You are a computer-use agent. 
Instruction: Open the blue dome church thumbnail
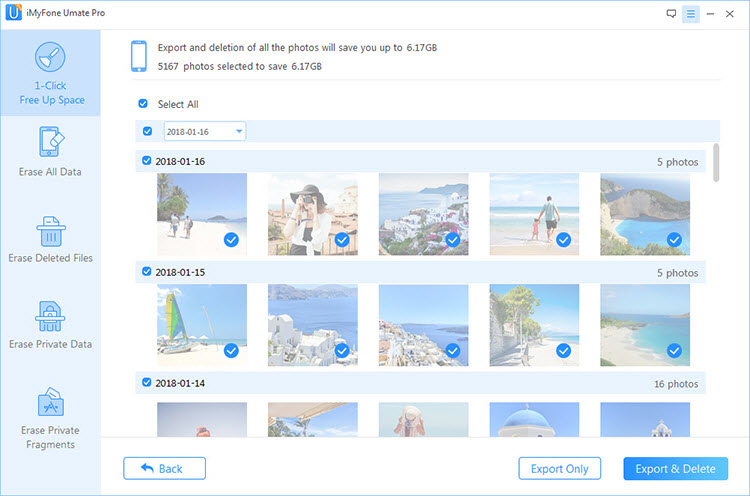534,419
